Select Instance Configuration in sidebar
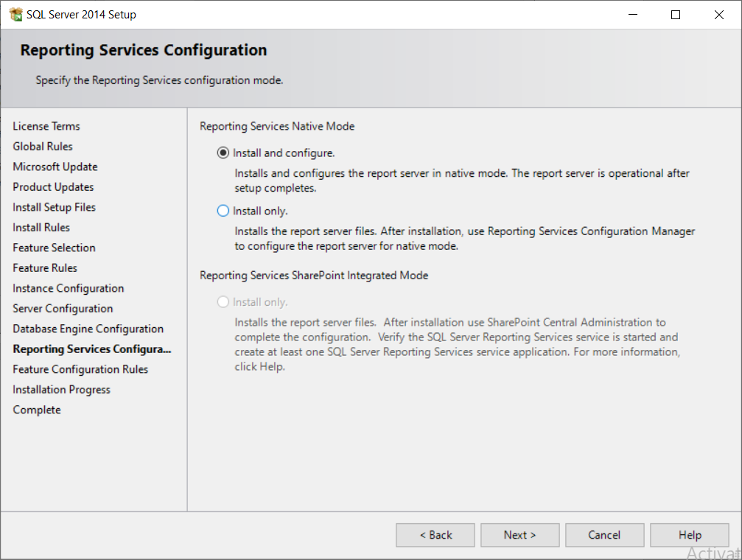 pos(69,288)
